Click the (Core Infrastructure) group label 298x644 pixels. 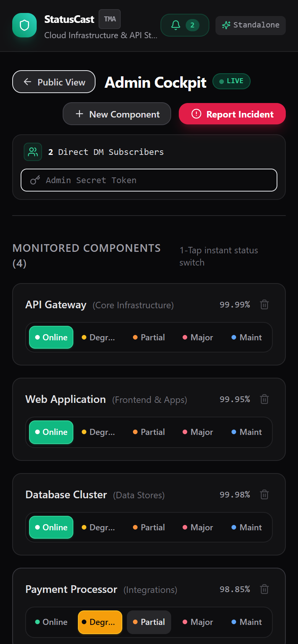pyautogui.click(x=133, y=305)
